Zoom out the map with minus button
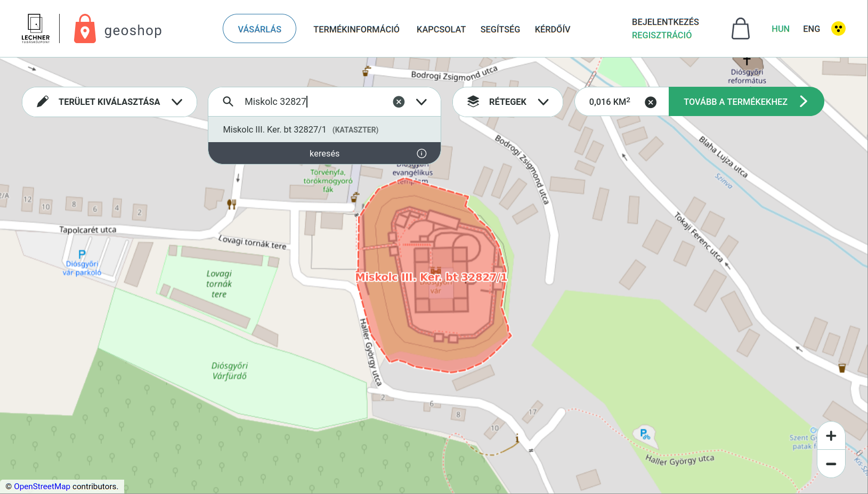 click(x=831, y=464)
